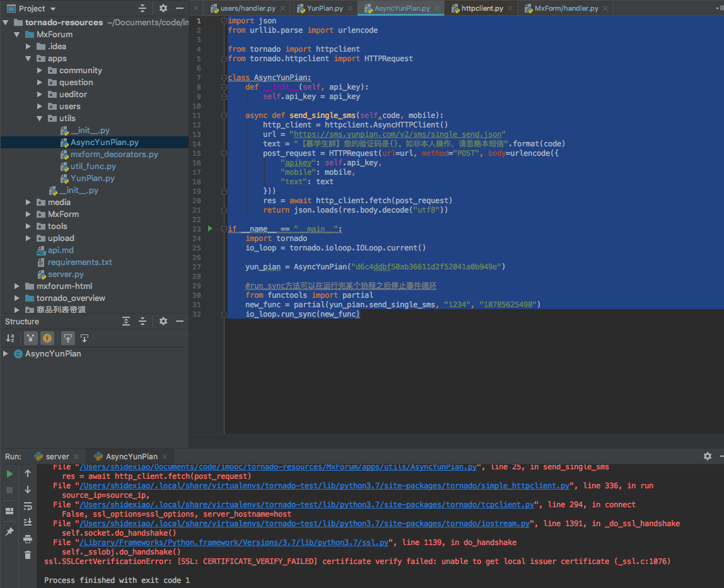Toggle Show Inherited in Structure panel
This screenshot has height=588, width=724.
pos(30,339)
